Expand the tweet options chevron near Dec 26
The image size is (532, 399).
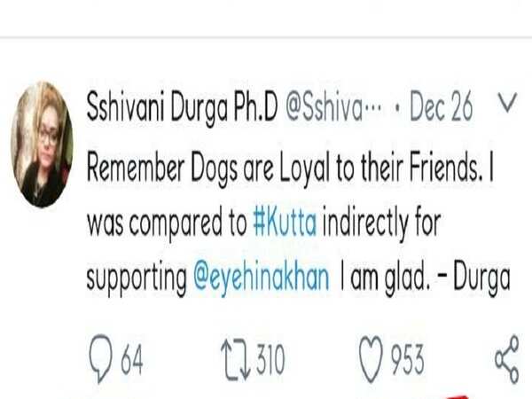coord(507,103)
